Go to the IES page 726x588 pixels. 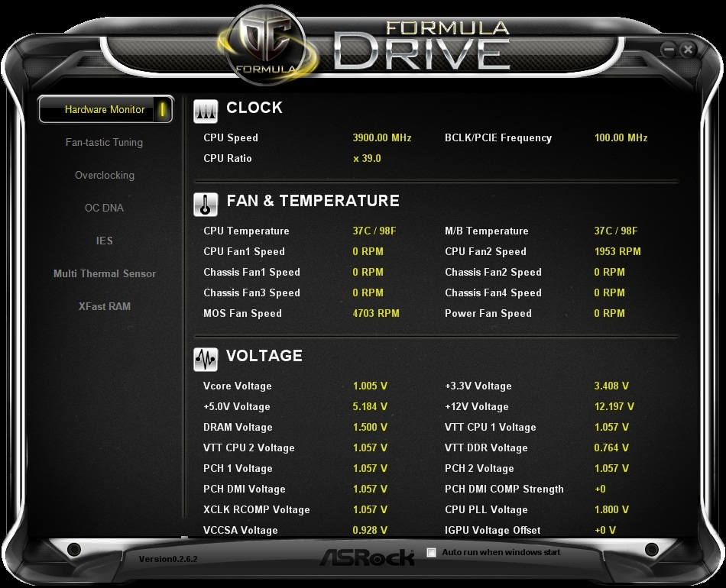point(104,241)
